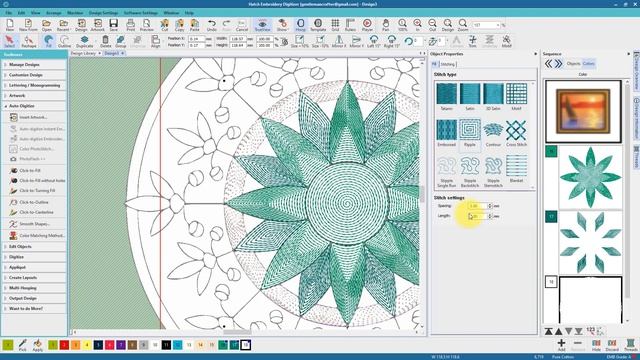Screen dimensions: 640x360
Task: Click the Group icon
Action: [x=121, y=41]
